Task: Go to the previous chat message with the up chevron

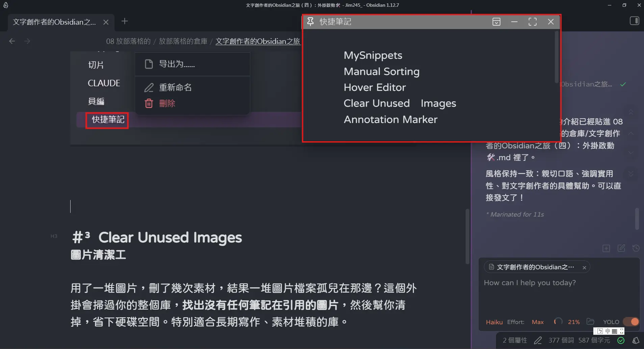Action: pos(631,133)
